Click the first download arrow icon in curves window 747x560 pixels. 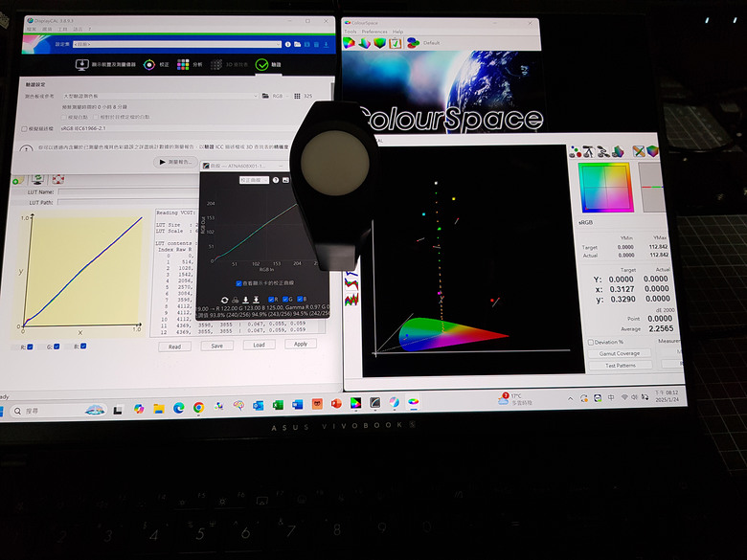pyautogui.click(x=245, y=300)
